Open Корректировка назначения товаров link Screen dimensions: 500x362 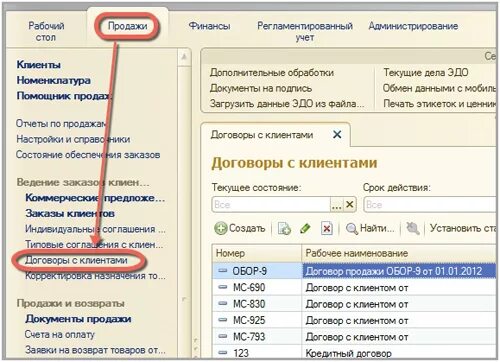pos(95,276)
